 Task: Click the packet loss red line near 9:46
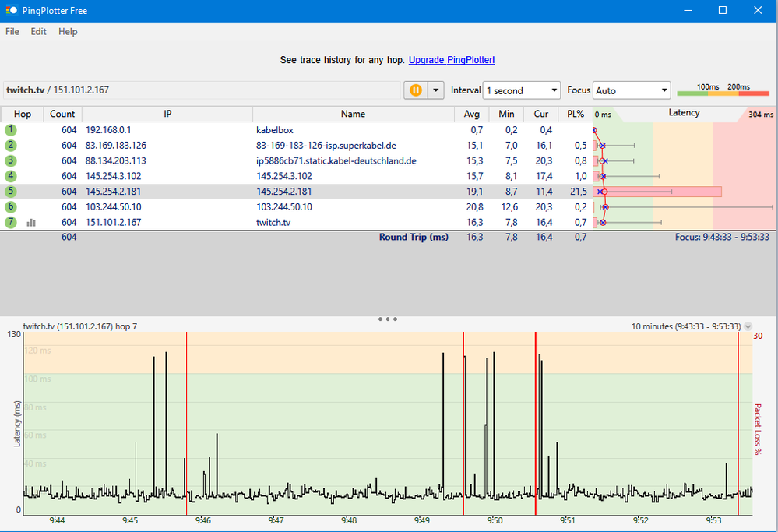[187, 423]
